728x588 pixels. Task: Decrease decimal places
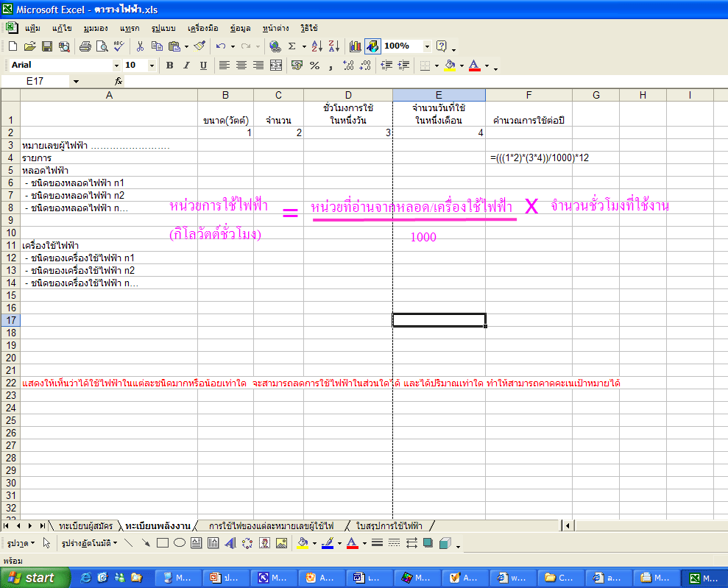tap(365, 65)
